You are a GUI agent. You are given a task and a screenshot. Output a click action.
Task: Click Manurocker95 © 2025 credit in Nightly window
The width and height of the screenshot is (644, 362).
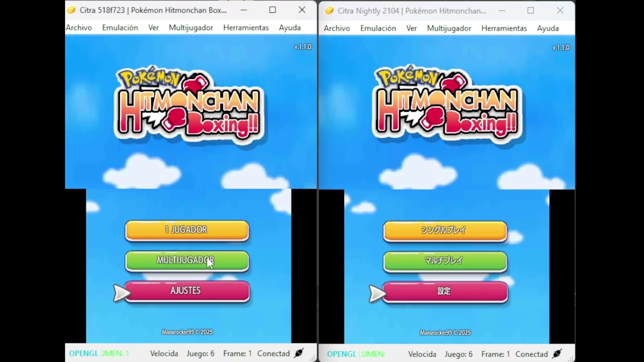[445, 333]
